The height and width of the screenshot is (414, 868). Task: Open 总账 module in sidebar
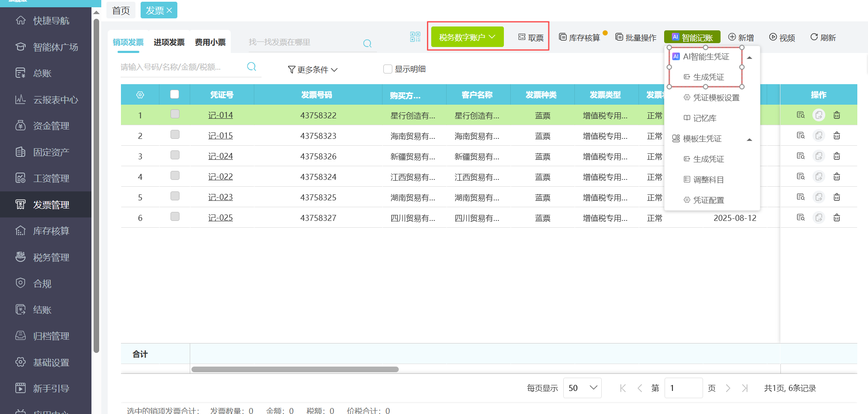click(x=46, y=73)
